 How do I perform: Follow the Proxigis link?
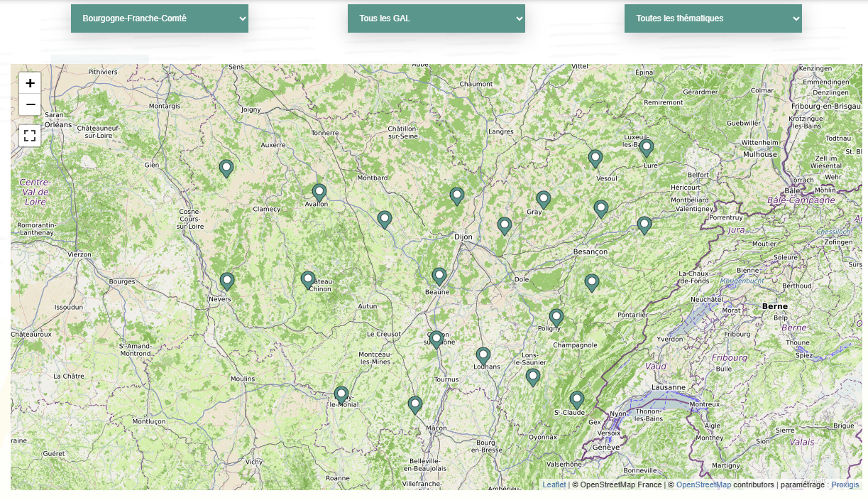[x=845, y=485]
